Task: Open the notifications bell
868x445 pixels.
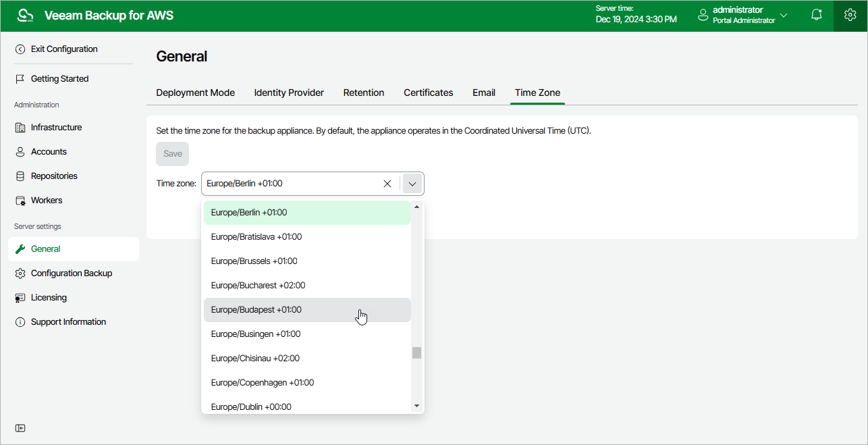Action: coord(817,15)
